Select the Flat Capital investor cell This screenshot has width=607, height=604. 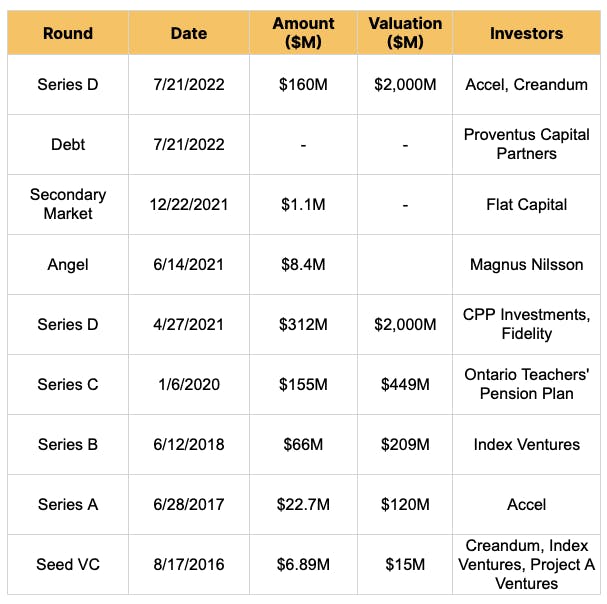coord(526,204)
